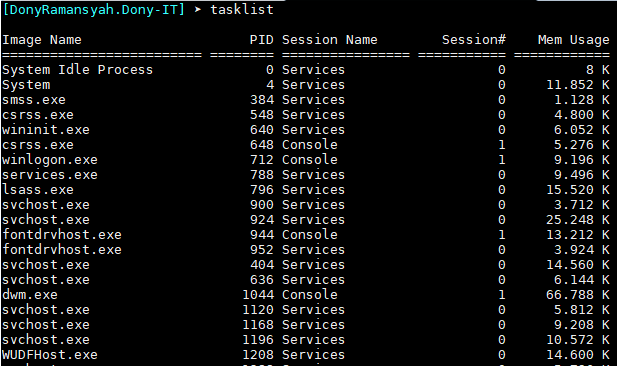617x366 pixels.
Task: Select the "wininit.exe" process name
Action: (46, 130)
